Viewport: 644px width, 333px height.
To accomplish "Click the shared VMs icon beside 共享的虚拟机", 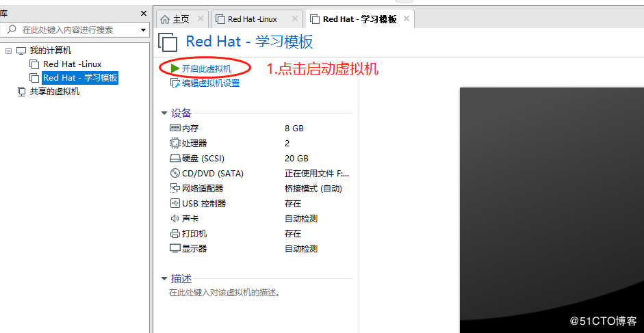I will (21, 92).
